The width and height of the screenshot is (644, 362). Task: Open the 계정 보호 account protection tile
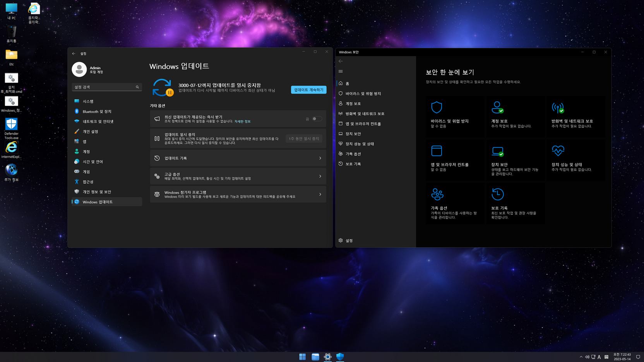(516, 116)
